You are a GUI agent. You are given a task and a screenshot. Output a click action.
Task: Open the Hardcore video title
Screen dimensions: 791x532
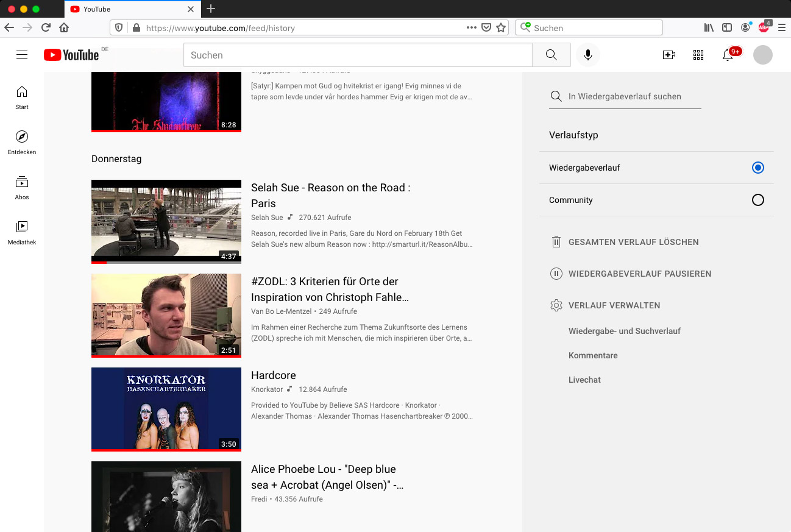[x=274, y=375]
